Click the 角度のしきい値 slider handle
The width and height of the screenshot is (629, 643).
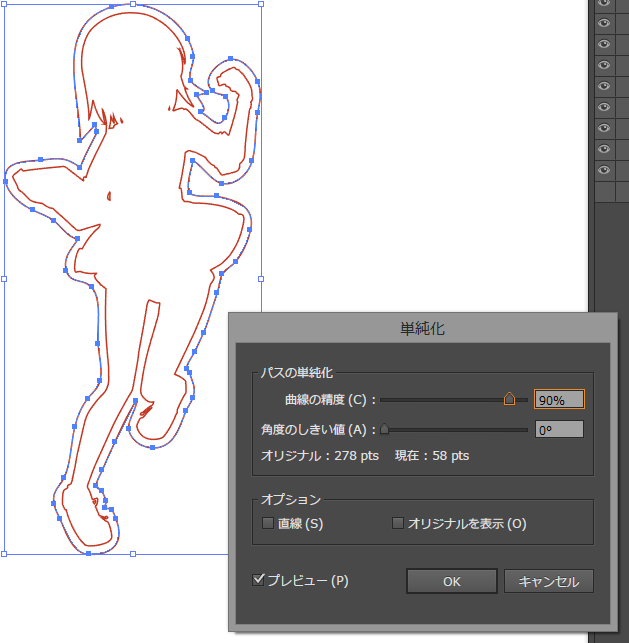(x=384, y=429)
